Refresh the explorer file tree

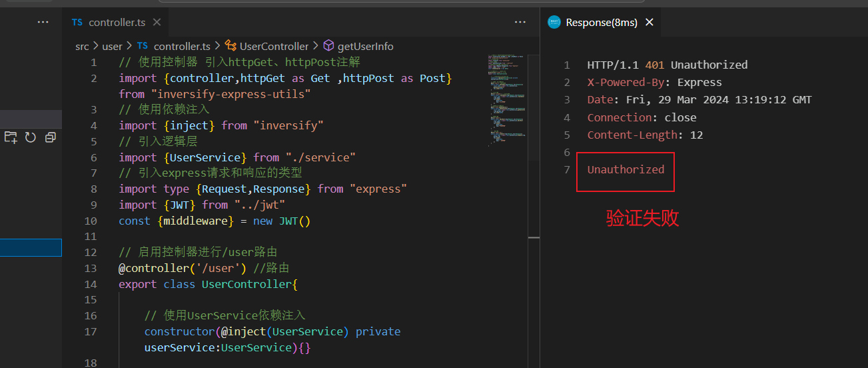tap(31, 137)
